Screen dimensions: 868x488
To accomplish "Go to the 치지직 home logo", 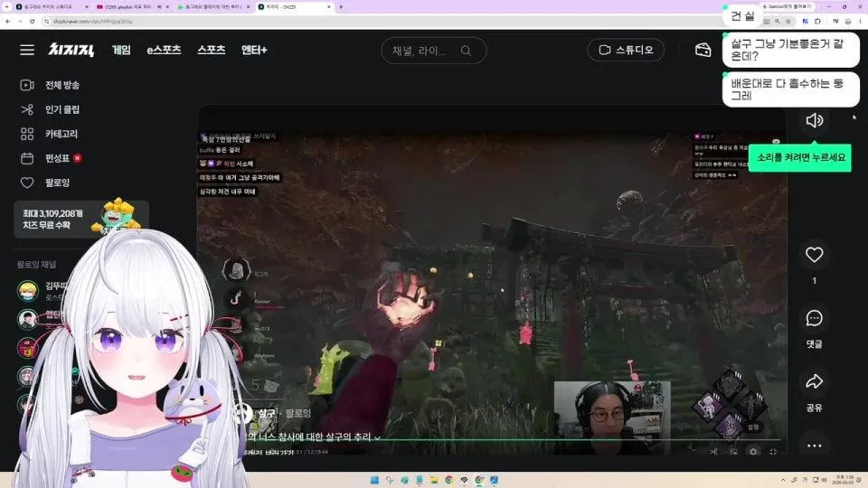I will coord(71,50).
